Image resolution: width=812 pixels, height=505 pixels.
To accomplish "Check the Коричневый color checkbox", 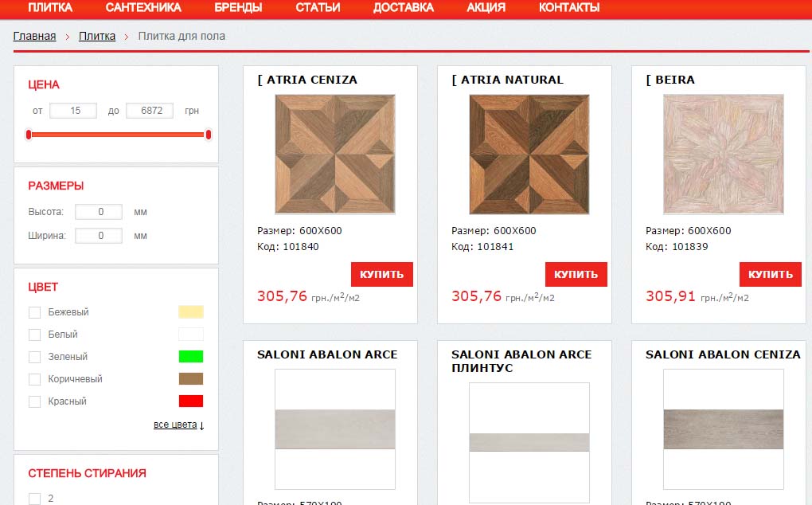I will click(35, 379).
